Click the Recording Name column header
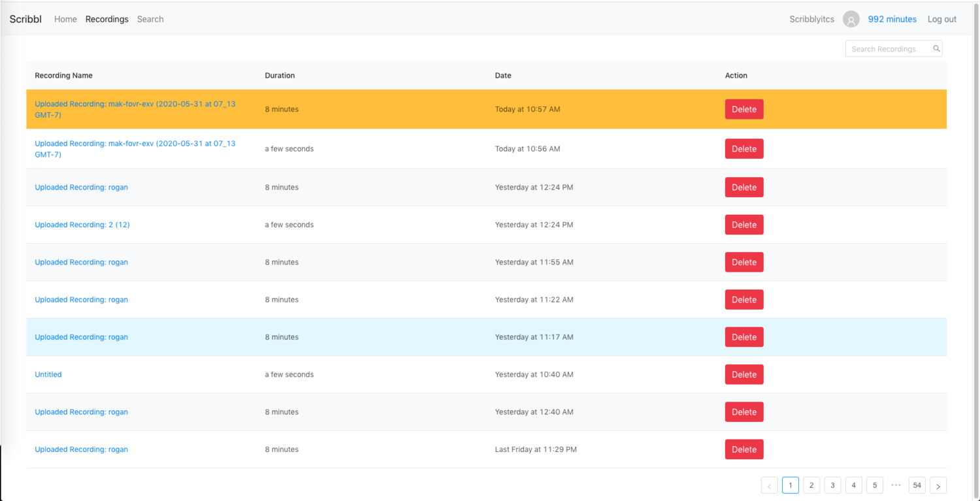The width and height of the screenshot is (980, 501). [x=63, y=76]
